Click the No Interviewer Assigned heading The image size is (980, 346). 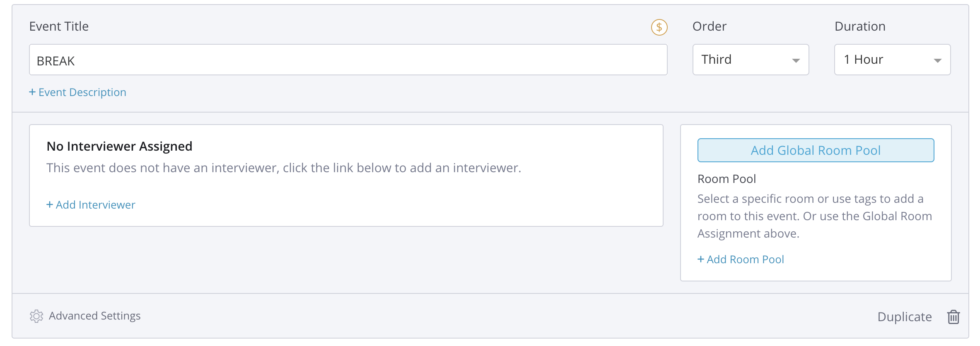(x=119, y=146)
